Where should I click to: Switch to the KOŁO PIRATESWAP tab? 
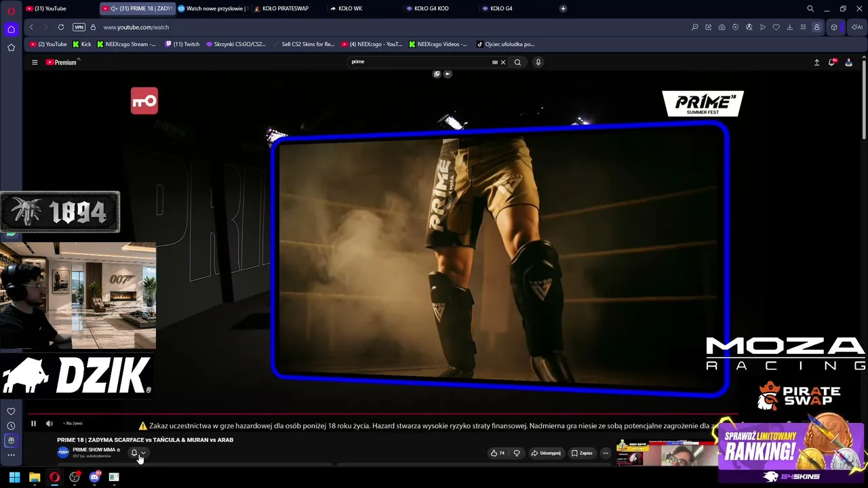click(288, 9)
